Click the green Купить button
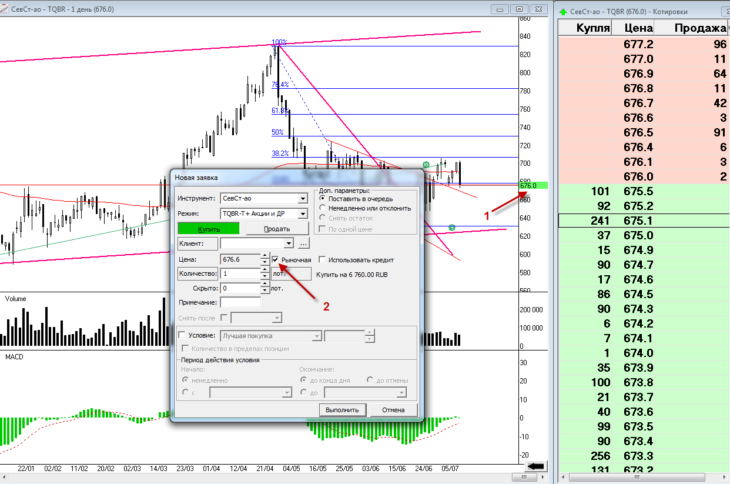730x484 pixels. pos(208,229)
